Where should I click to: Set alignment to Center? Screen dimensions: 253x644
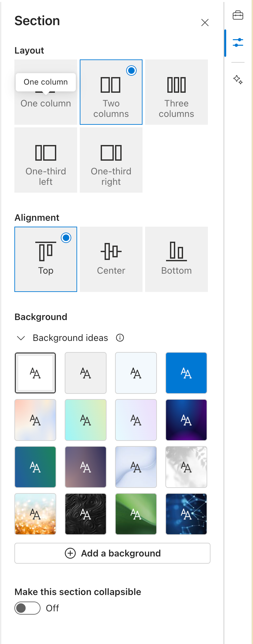point(111,259)
